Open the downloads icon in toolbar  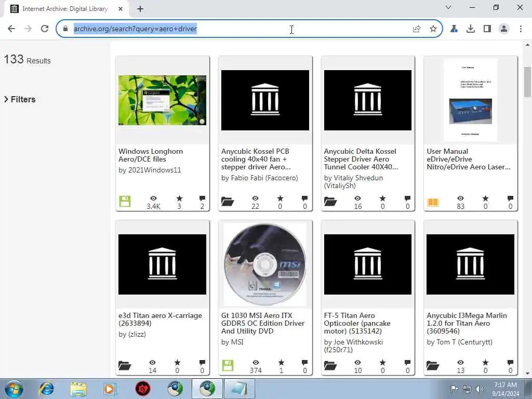471,29
